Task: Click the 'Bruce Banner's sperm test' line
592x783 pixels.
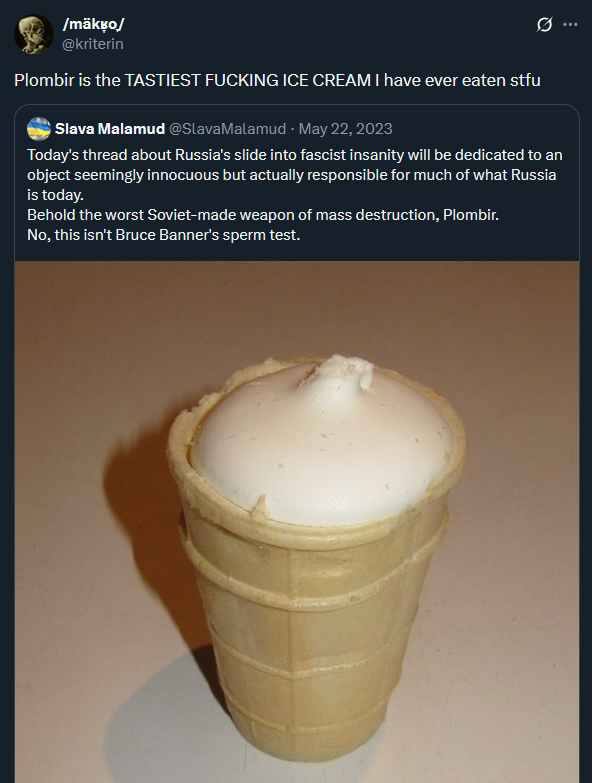Action: (164, 235)
